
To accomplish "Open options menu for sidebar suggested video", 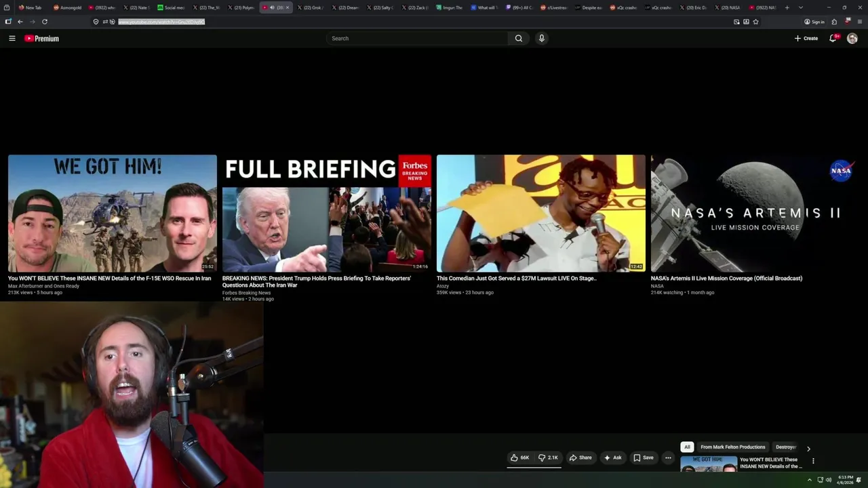I will (813, 461).
